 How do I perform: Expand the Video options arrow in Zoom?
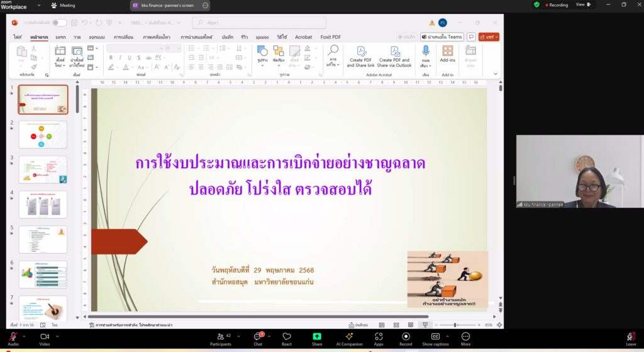click(x=57, y=336)
